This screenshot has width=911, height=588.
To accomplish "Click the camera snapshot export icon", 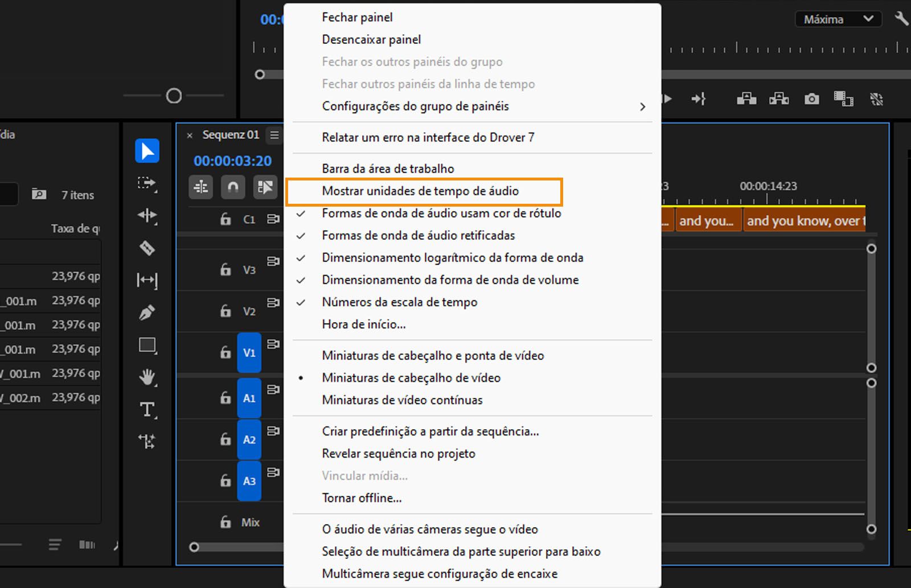I will (x=811, y=98).
